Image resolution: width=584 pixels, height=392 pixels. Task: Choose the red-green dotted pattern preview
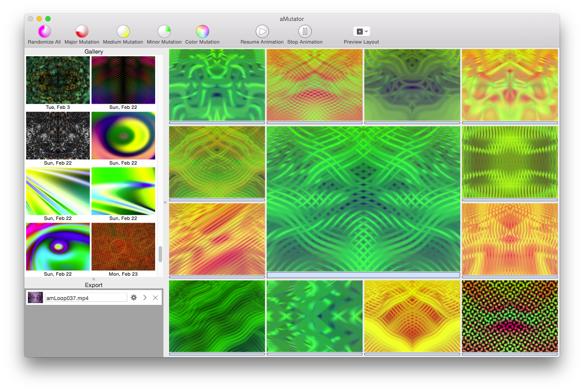point(509,316)
